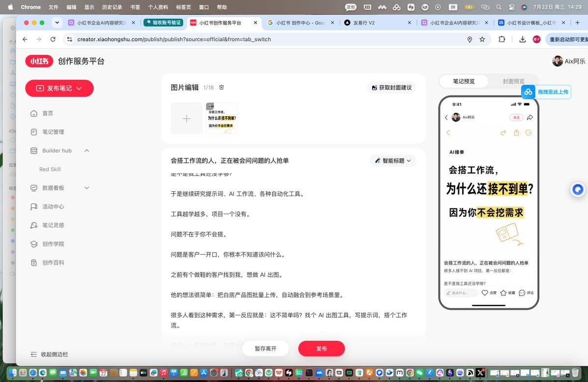Click the 发布笔记 red button
Viewport: 588px width, 382px height.
(59, 88)
